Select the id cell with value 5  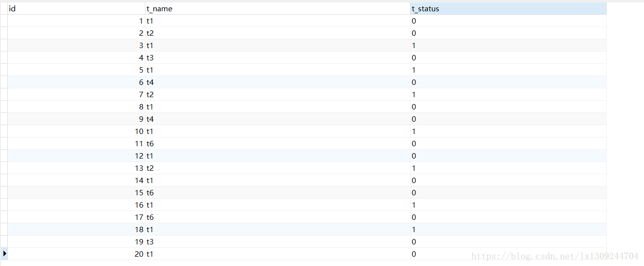(x=76, y=70)
